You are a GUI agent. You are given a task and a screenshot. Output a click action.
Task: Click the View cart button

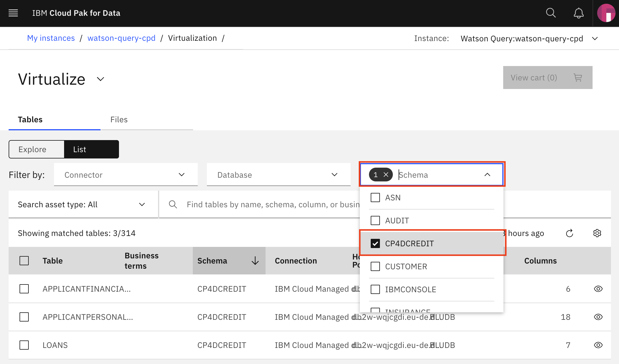coord(548,78)
